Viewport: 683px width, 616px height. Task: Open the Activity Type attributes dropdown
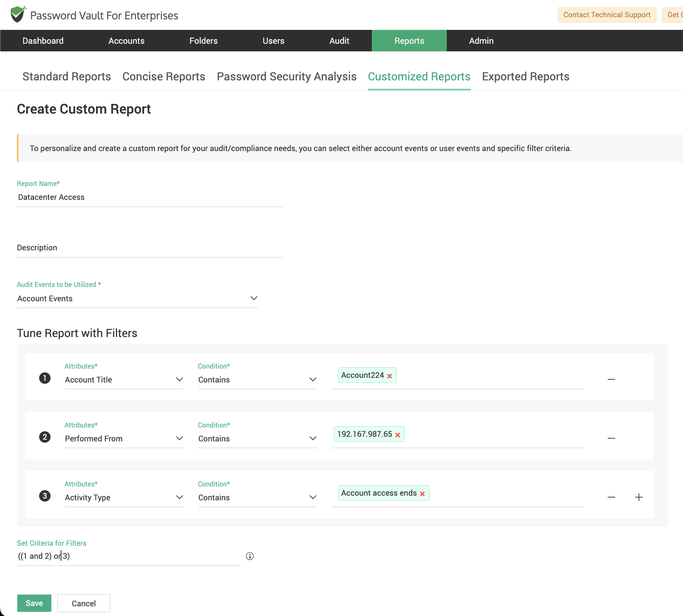pyautogui.click(x=124, y=497)
